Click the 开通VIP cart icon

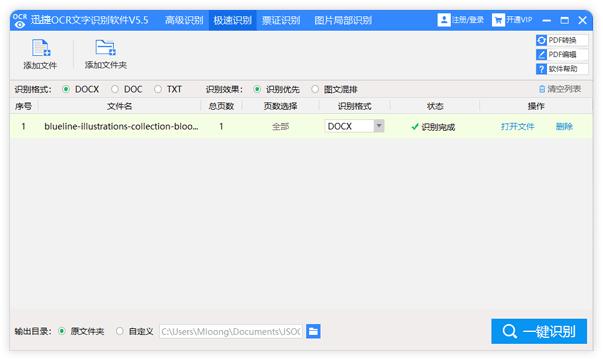(x=498, y=20)
